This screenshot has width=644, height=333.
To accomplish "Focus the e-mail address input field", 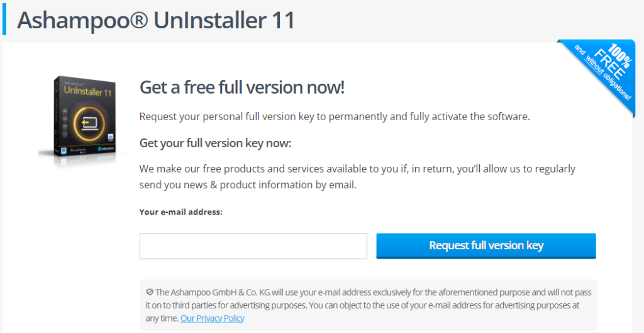I will [x=253, y=246].
